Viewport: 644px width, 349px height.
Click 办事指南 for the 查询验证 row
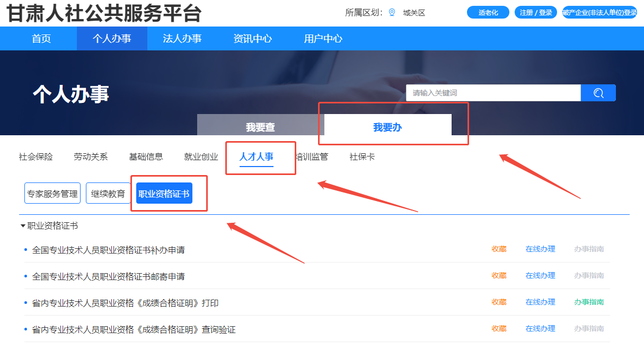(x=589, y=329)
